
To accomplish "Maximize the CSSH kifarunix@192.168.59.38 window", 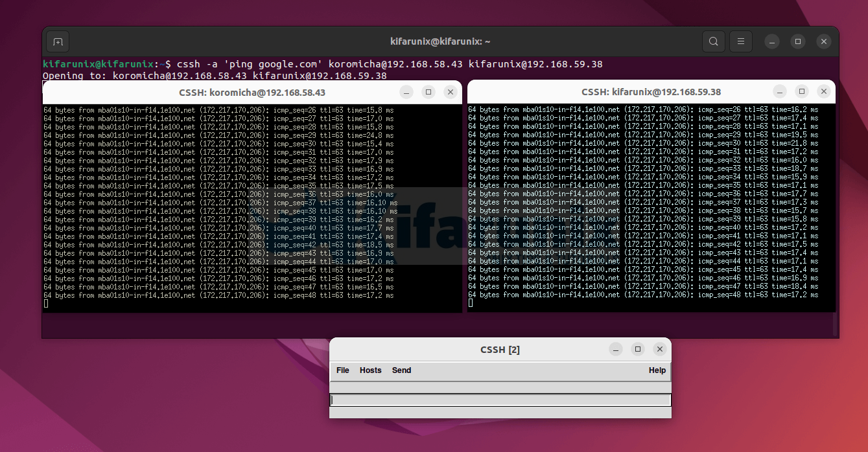I will click(802, 92).
